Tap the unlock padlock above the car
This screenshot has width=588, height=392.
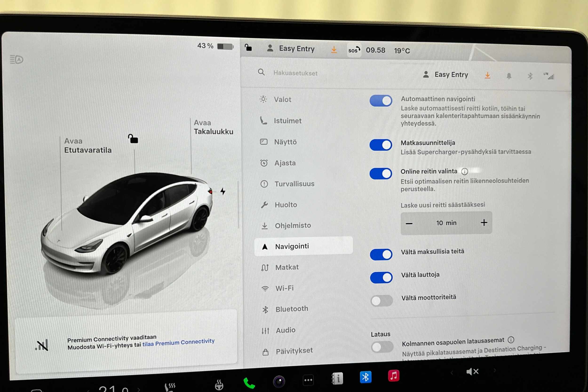(x=133, y=139)
